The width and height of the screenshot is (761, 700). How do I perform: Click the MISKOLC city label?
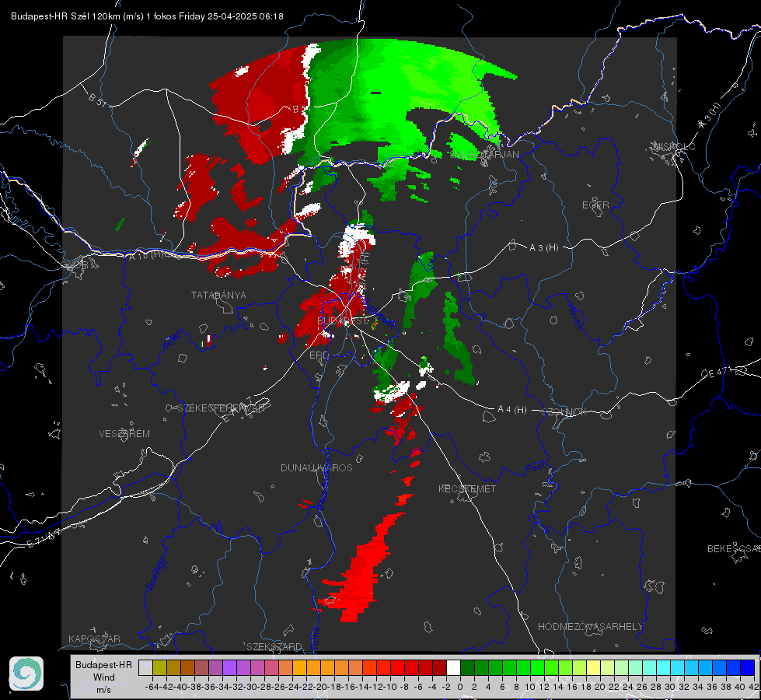(674, 146)
